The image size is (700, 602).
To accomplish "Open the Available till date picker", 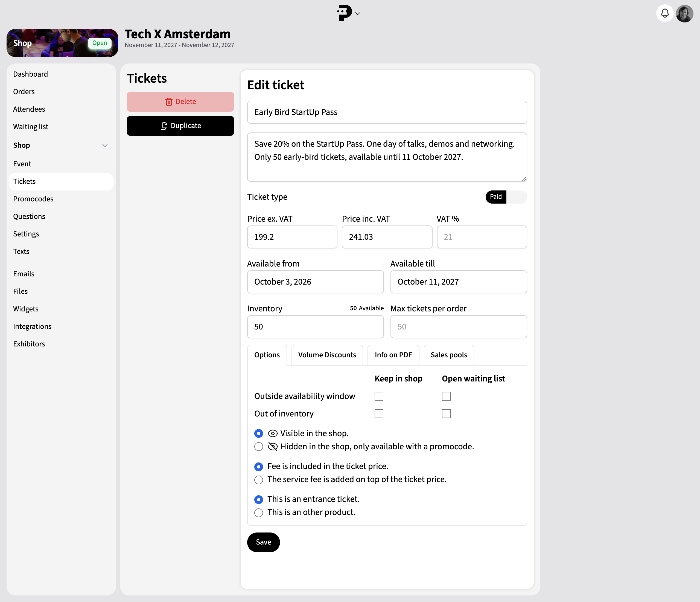I will (459, 282).
